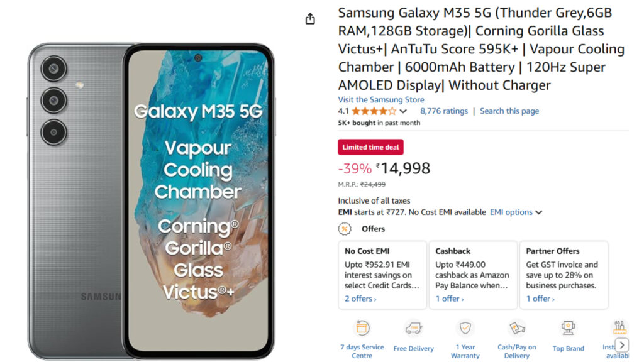Open 1 offer under Partner Offers
The image size is (644, 362).
(538, 299)
